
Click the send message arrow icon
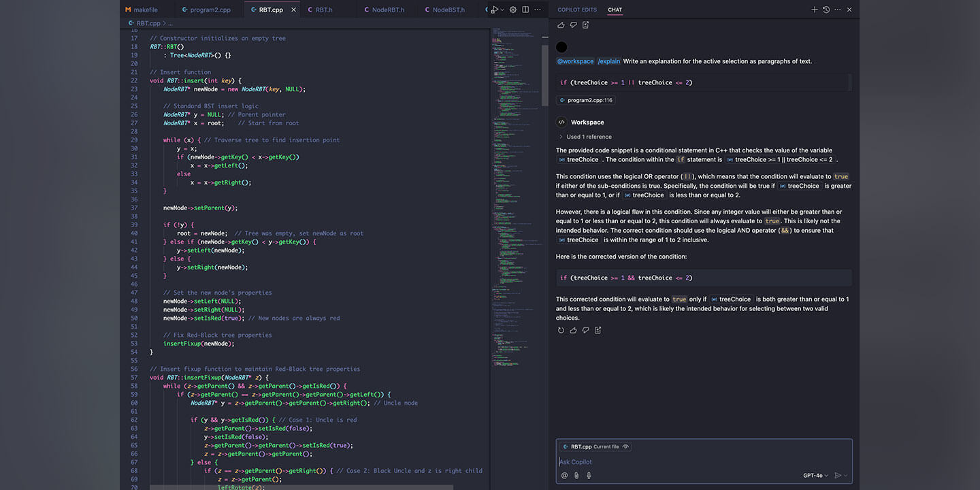pyautogui.click(x=838, y=476)
